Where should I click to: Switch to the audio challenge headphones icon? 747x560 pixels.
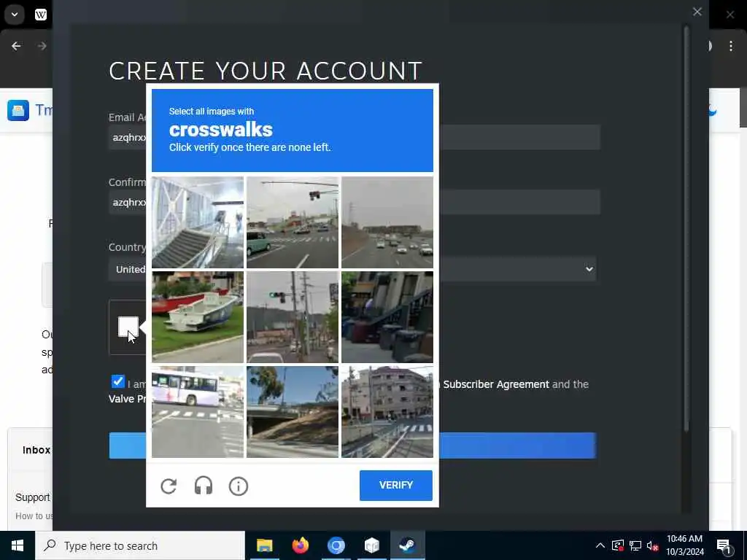(x=204, y=486)
